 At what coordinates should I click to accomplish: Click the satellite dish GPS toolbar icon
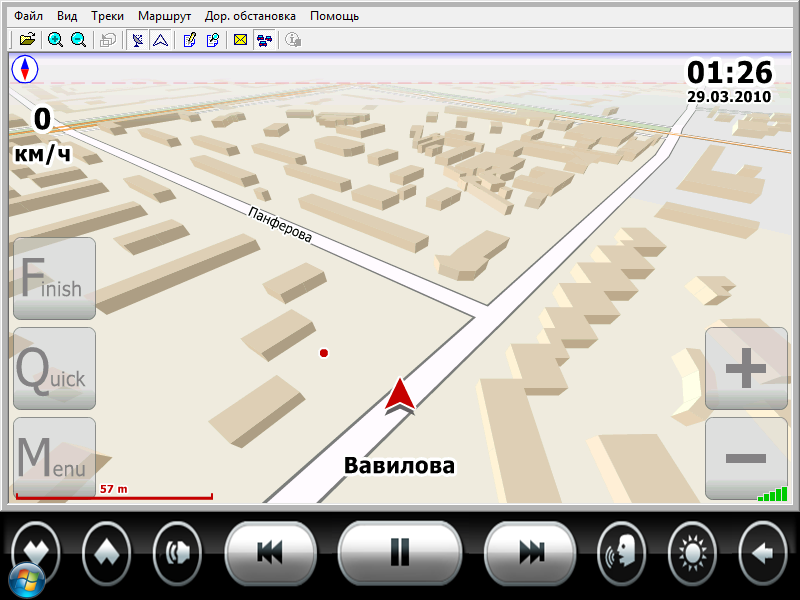(x=137, y=40)
